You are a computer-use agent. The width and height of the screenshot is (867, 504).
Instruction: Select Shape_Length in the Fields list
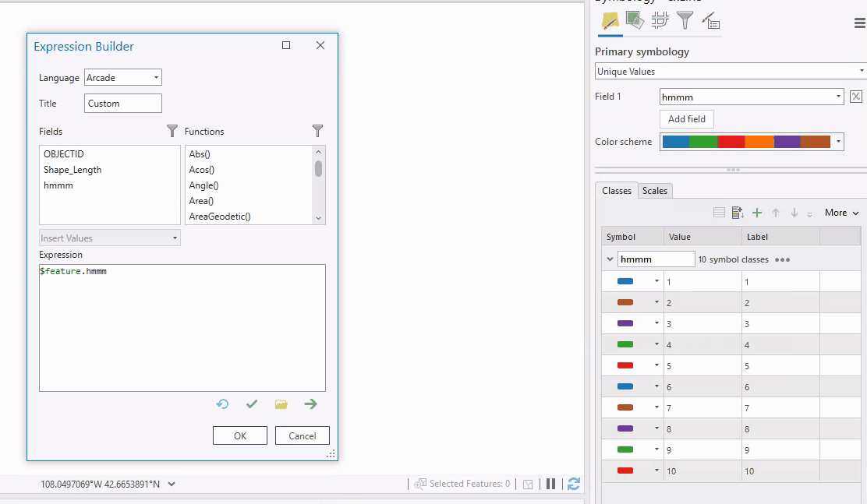(x=73, y=170)
